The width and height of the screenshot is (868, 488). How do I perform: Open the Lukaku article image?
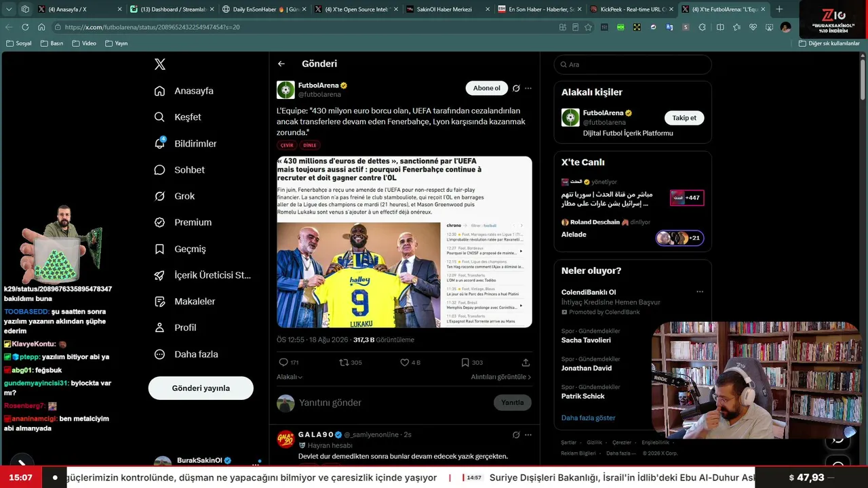(404, 242)
